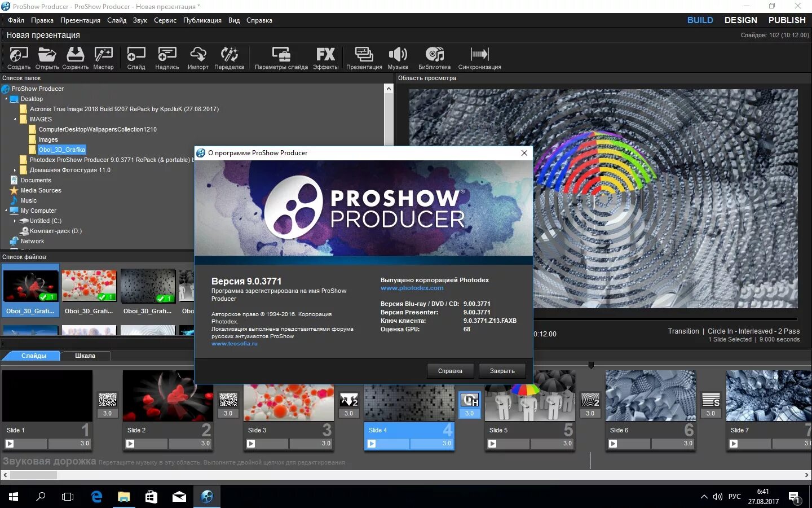Expand the Untitled (C:) drive
Viewport: 812px width, 508px height.
point(15,221)
